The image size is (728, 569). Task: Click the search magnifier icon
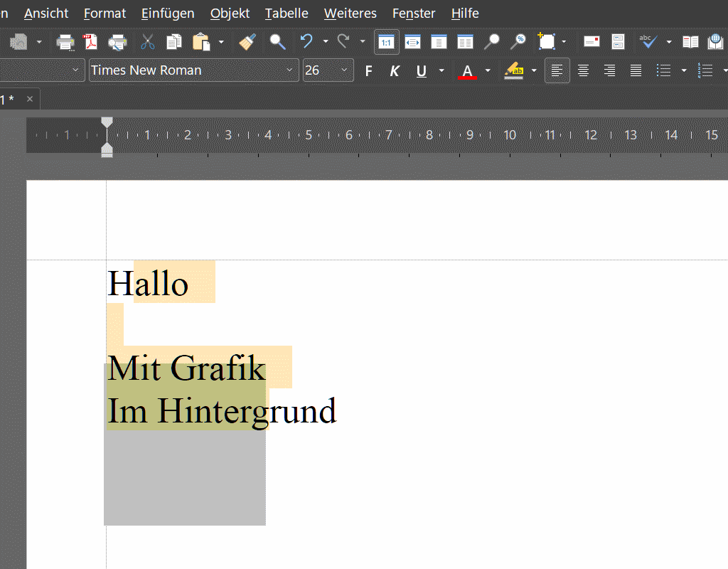(277, 42)
